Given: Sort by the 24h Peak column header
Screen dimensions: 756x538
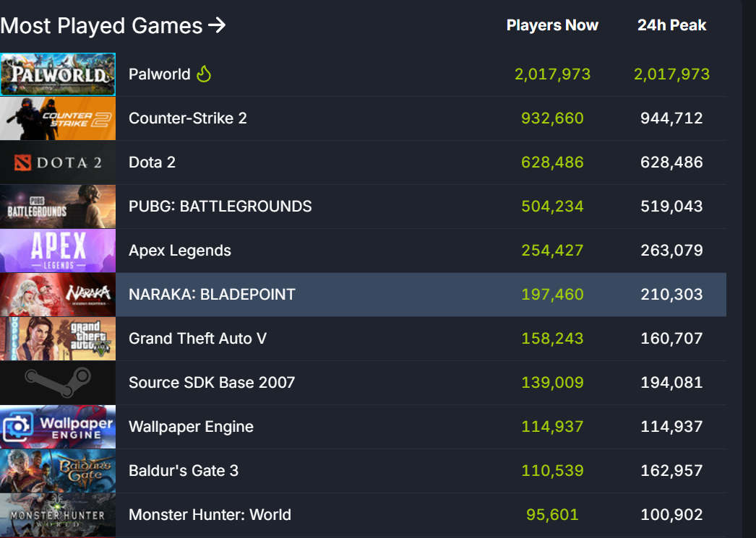Looking at the screenshot, I should point(671,25).
